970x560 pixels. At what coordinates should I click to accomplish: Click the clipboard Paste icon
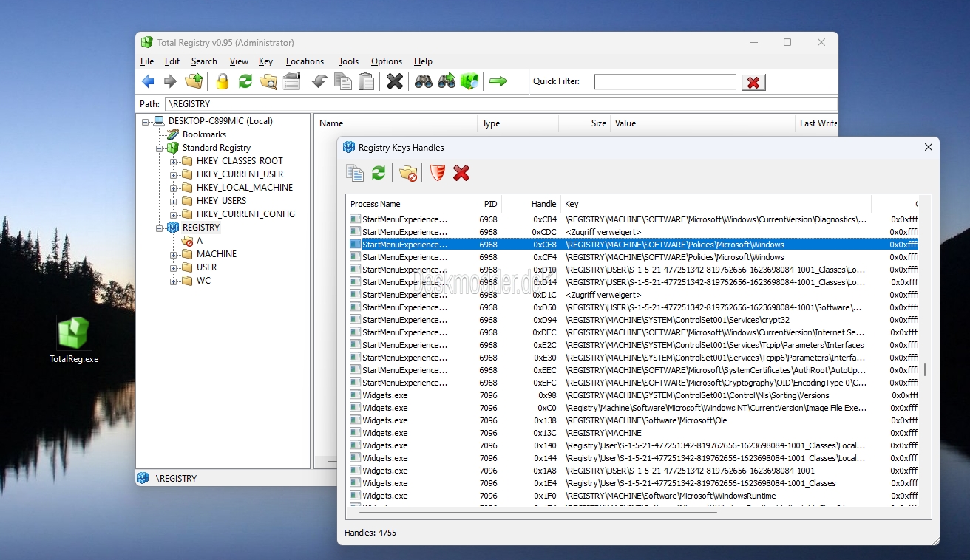[366, 81]
